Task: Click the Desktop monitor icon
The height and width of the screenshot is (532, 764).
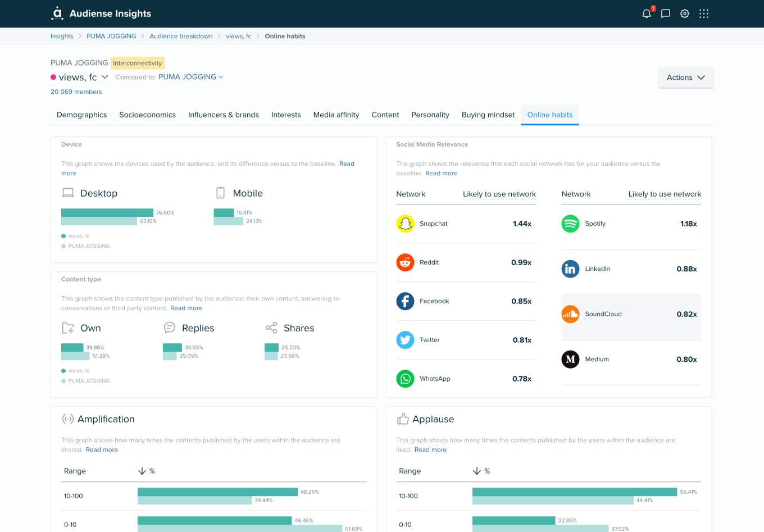Action: tap(68, 193)
